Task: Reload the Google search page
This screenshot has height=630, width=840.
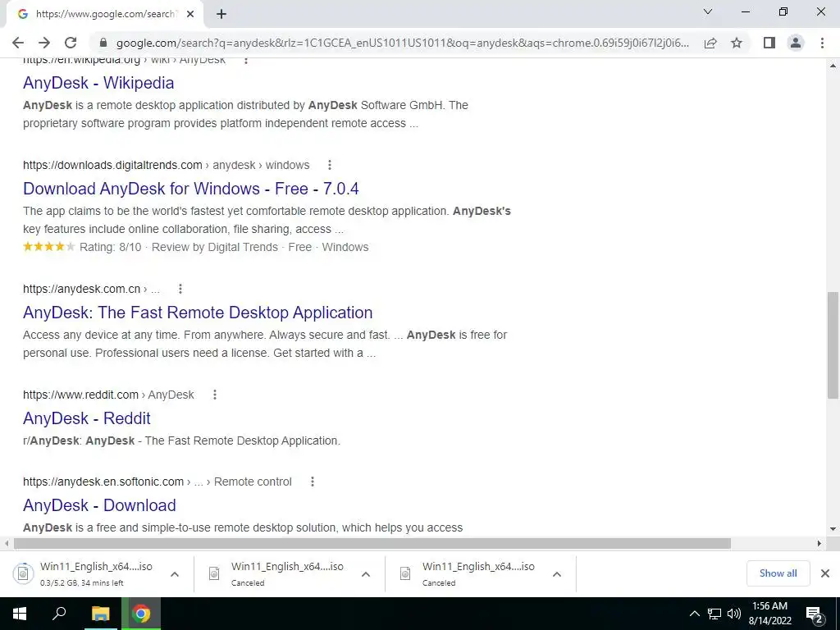Action: tap(71, 43)
